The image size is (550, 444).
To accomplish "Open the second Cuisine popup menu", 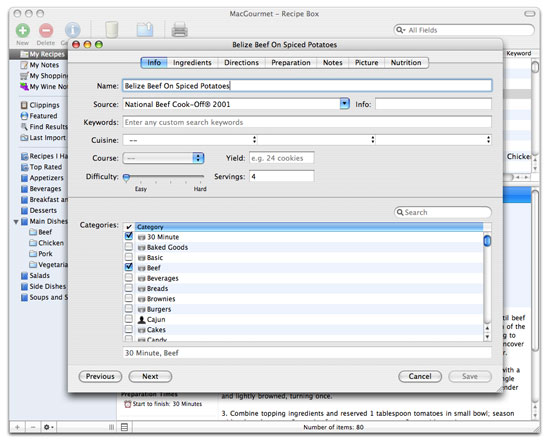I will (x=317, y=140).
